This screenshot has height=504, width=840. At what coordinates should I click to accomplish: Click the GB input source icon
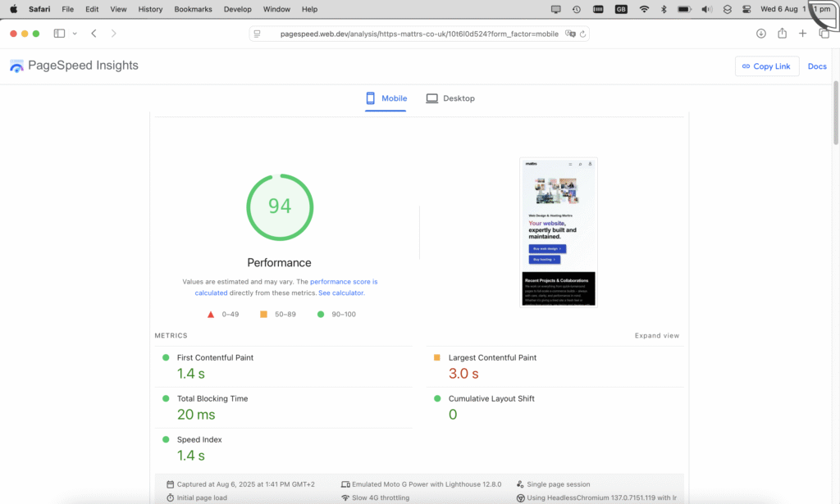tap(621, 9)
